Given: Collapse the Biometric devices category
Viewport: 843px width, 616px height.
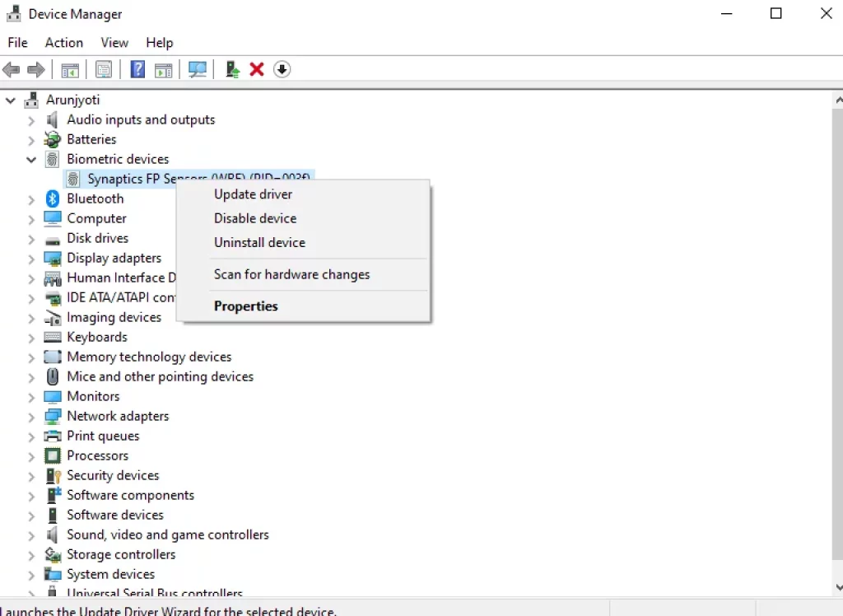Looking at the screenshot, I should click(31, 159).
